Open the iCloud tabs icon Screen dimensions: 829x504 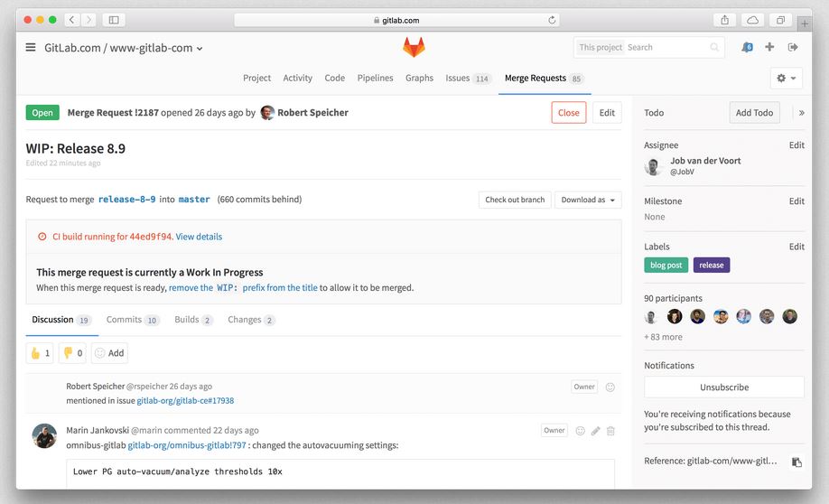pyautogui.click(x=753, y=20)
